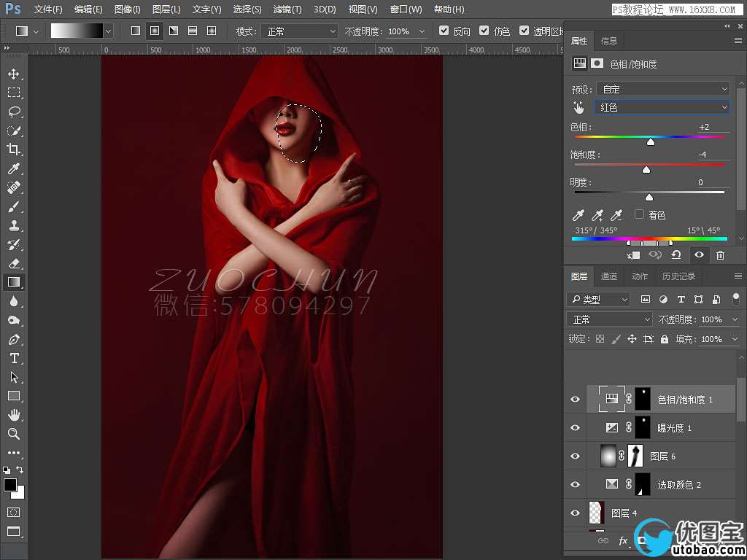Select the Lasso tool
The image size is (747, 560).
[14, 112]
